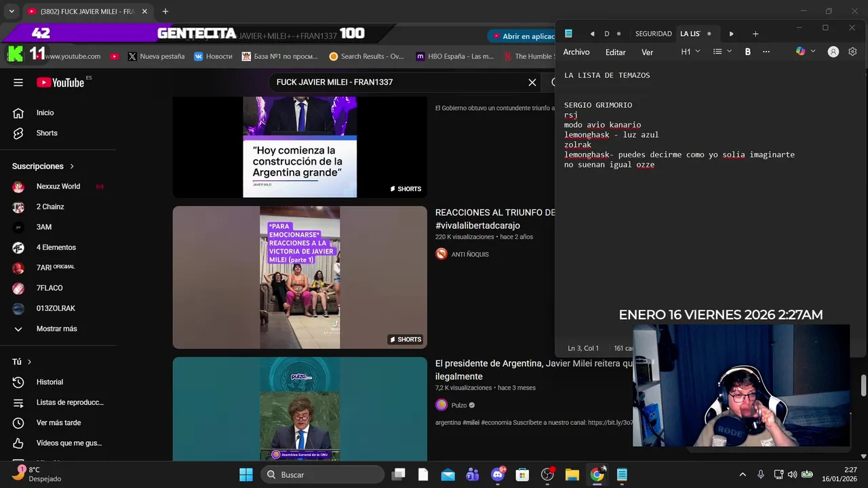The width and height of the screenshot is (868, 488).
Task: Open Shorts in YouTube sidebar
Action: pos(47,133)
